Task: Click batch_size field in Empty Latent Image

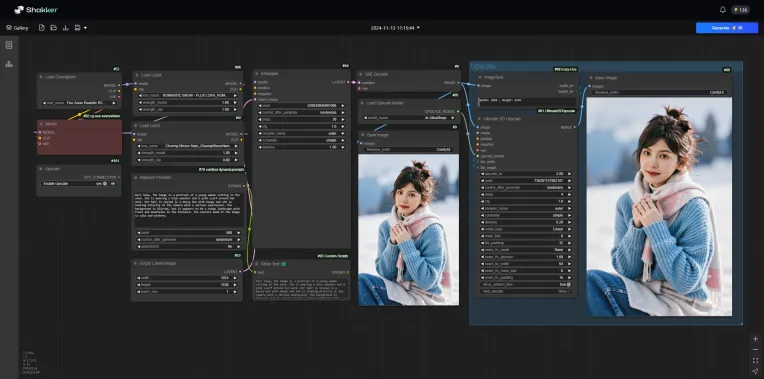Action: (188, 292)
